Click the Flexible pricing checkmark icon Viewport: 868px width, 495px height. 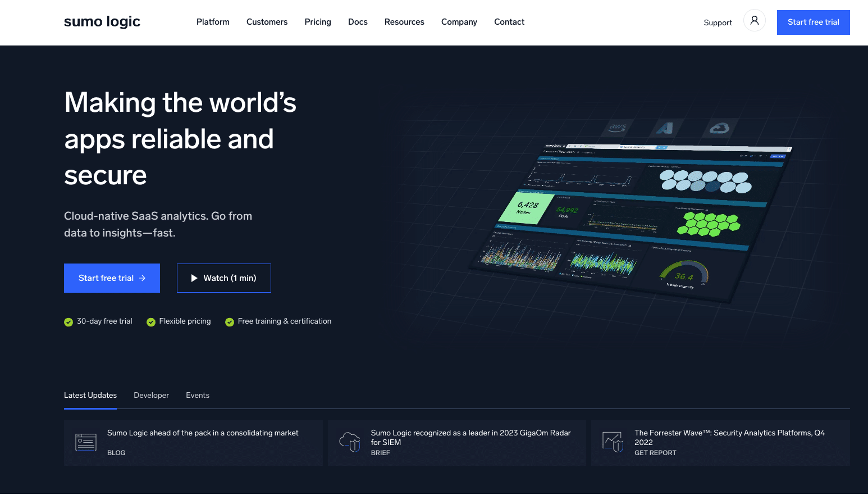tap(151, 322)
